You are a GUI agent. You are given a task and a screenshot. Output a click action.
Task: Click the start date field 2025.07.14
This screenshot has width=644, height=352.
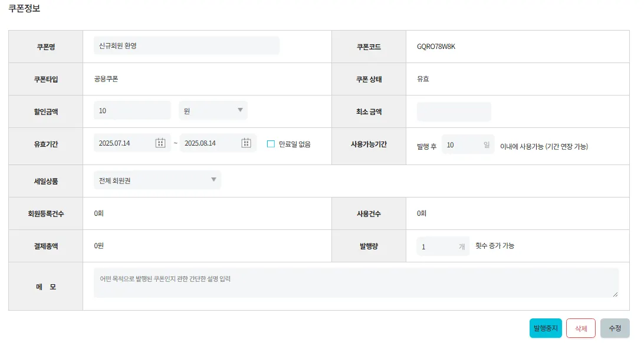point(124,143)
